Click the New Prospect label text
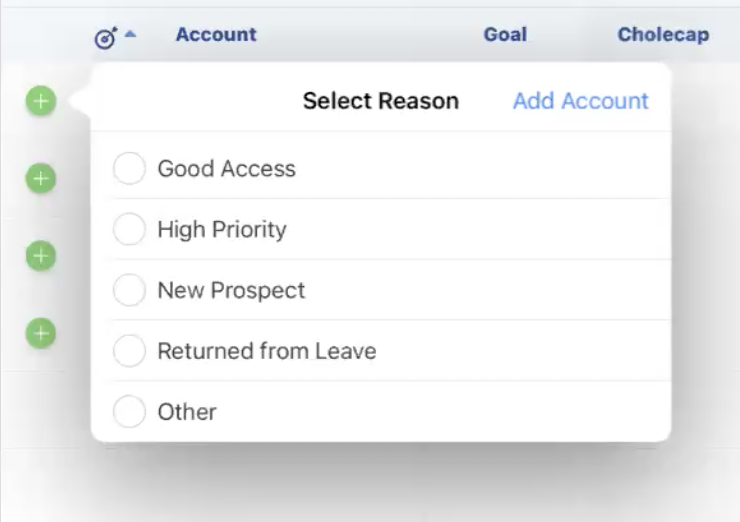This screenshot has height=522, width=740. coord(231,291)
